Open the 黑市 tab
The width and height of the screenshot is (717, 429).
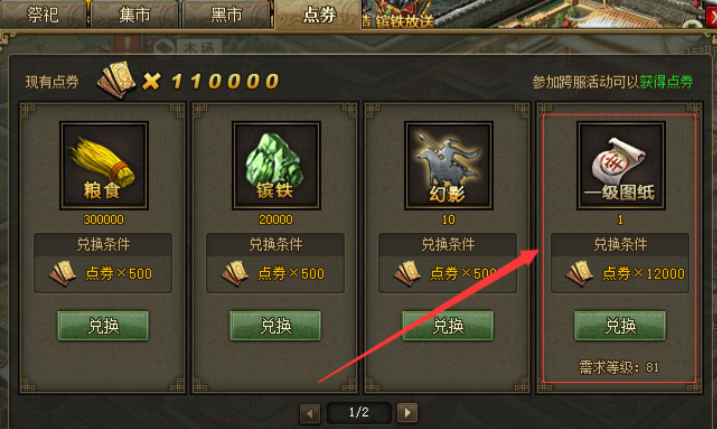pyautogui.click(x=227, y=15)
